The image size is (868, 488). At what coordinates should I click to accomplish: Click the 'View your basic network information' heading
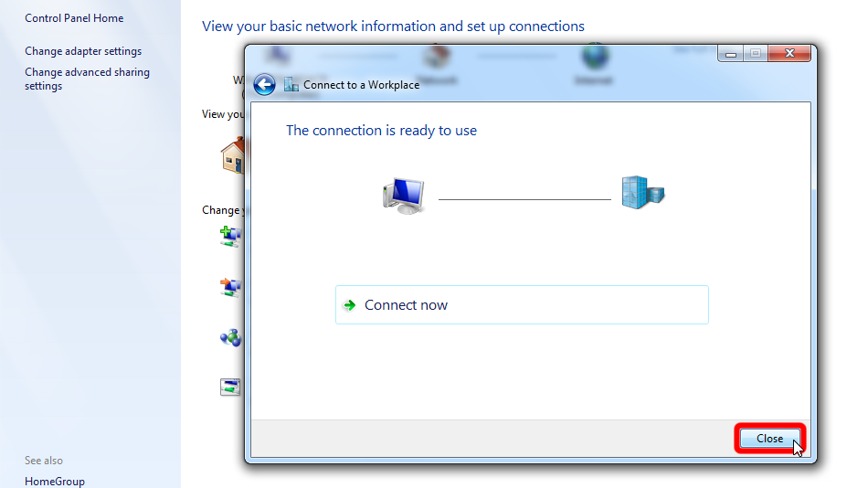pyautogui.click(x=393, y=27)
